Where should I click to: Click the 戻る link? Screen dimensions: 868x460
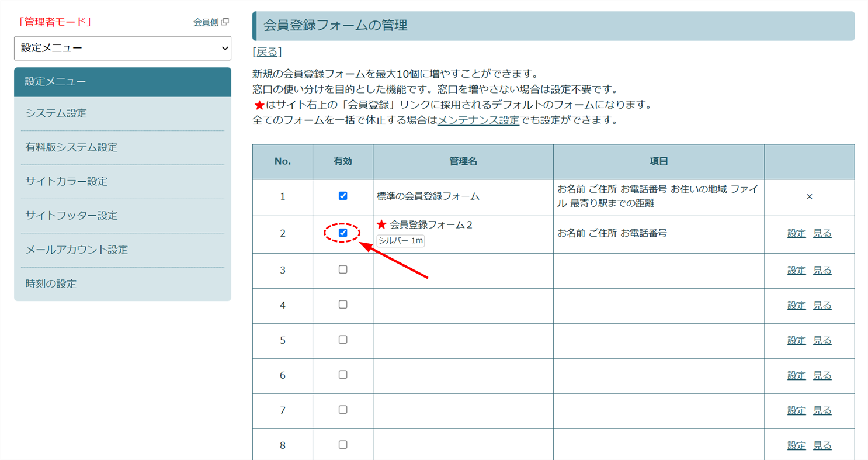coord(267,52)
